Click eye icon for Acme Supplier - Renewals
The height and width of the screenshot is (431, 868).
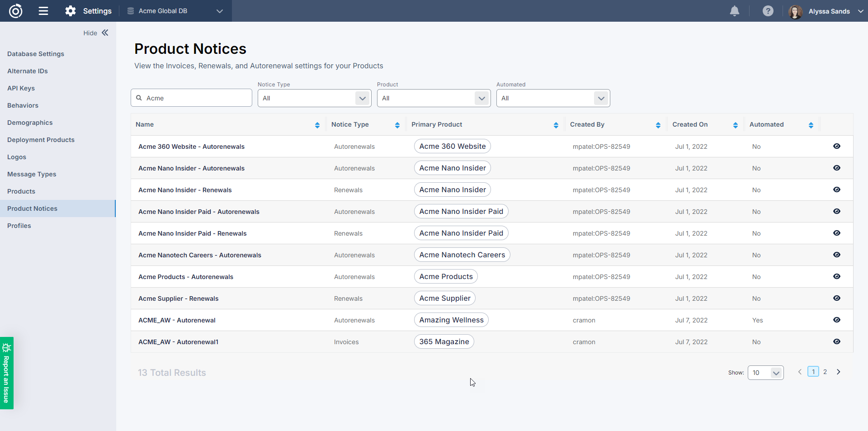pos(836,298)
